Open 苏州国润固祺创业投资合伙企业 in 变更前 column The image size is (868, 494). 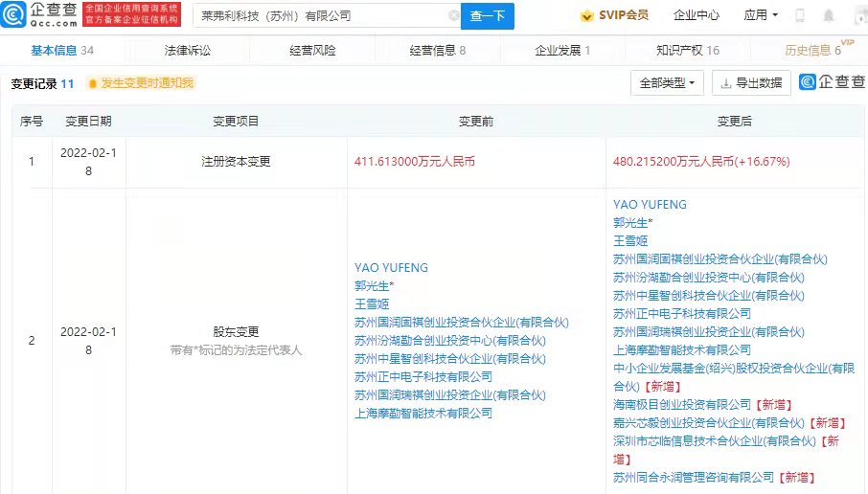[x=462, y=323]
